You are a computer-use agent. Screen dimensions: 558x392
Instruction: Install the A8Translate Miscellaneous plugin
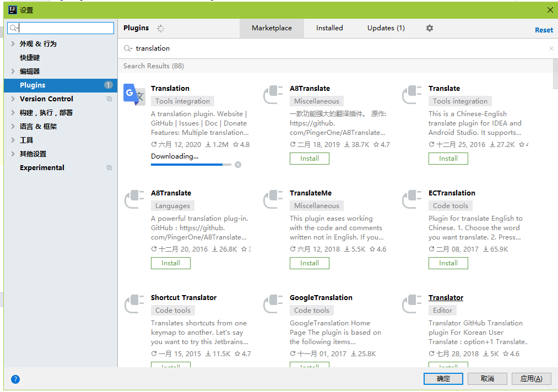[309, 159]
